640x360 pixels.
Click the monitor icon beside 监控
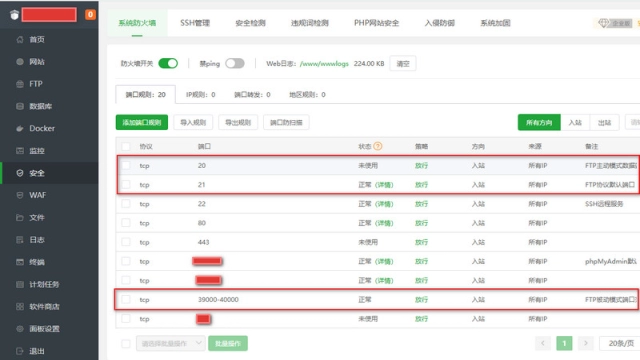point(20,151)
